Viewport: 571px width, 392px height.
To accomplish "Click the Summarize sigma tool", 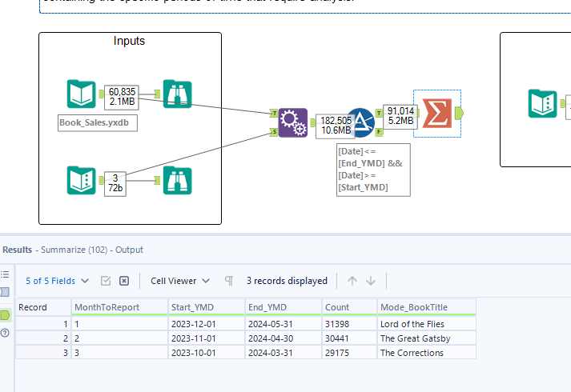I will [x=437, y=114].
